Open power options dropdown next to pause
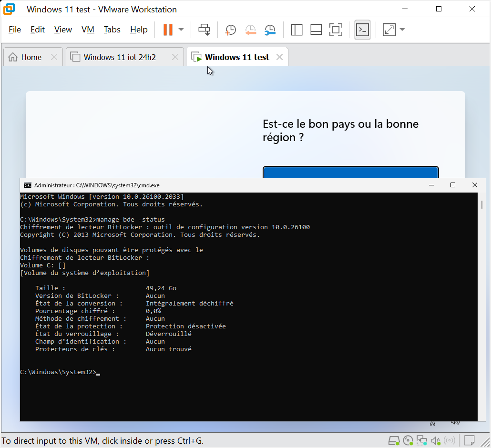Screen dimensions: 491x448 pyautogui.click(x=181, y=30)
